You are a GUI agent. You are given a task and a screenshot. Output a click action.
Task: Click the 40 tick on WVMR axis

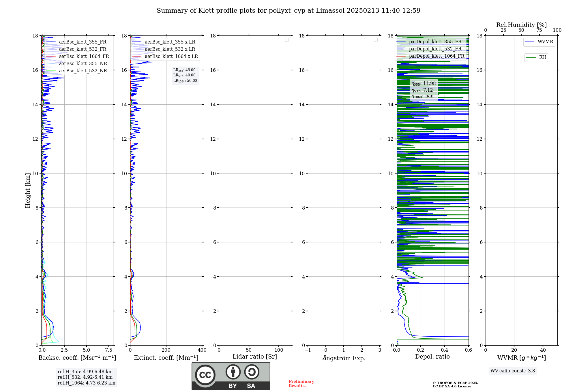pyautogui.click(x=543, y=350)
